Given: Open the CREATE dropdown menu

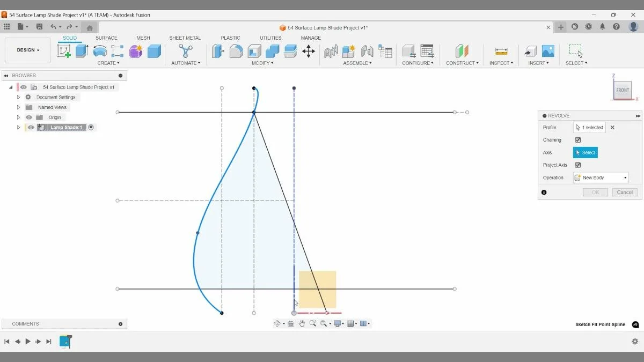Looking at the screenshot, I should click(x=108, y=63).
